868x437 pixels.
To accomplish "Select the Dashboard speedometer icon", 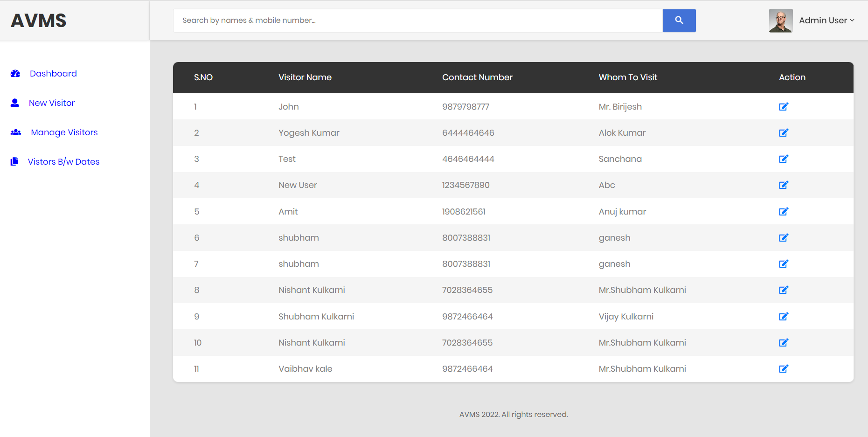I will (x=15, y=73).
